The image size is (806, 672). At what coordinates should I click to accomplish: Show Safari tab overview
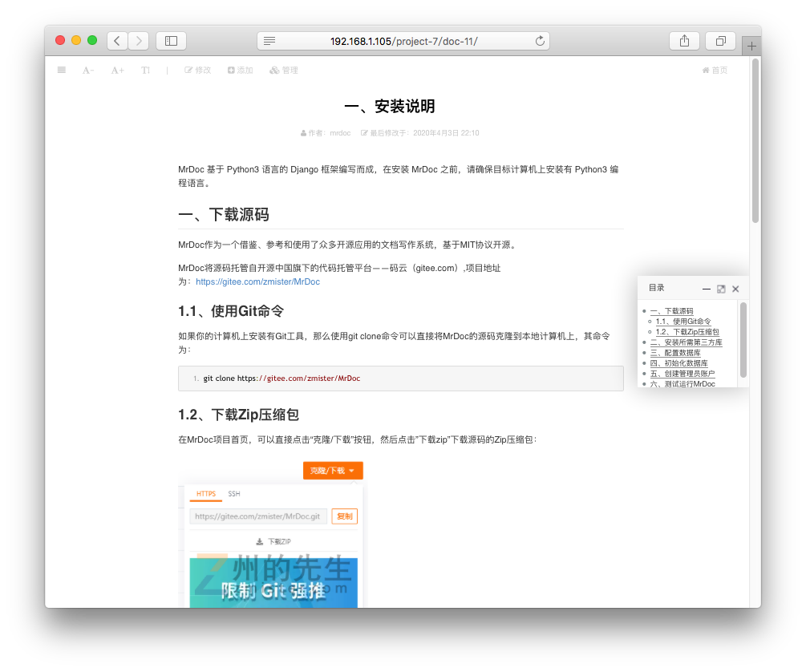click(720, 41)
